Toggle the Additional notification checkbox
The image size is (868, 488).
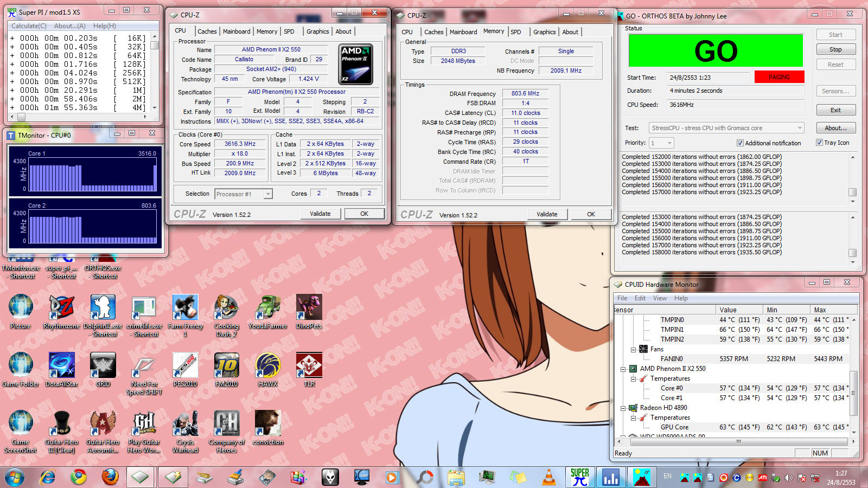click(740, 143)
